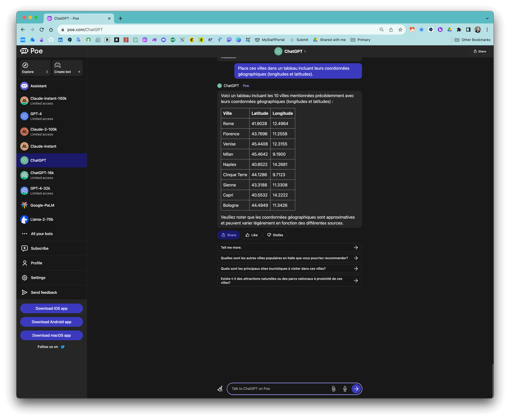Focus the Talk to ChatGPT input
This screenshot has width=510, height=420.
280,389
